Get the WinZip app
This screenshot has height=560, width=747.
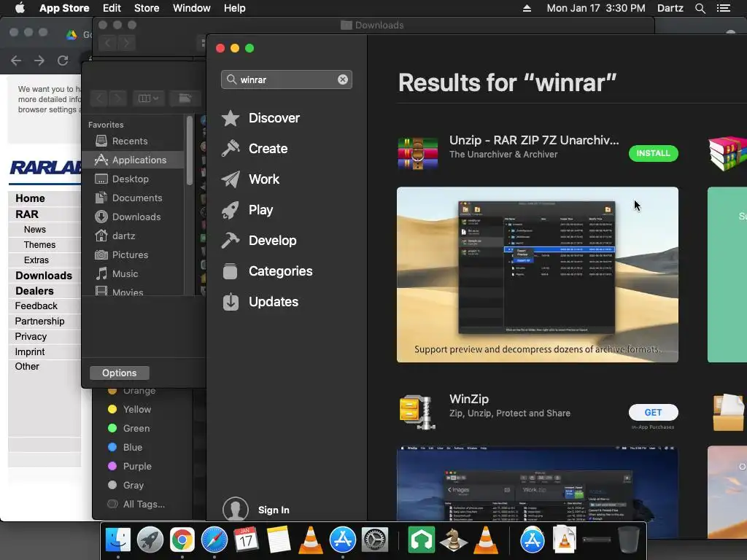tap(653, 413)
